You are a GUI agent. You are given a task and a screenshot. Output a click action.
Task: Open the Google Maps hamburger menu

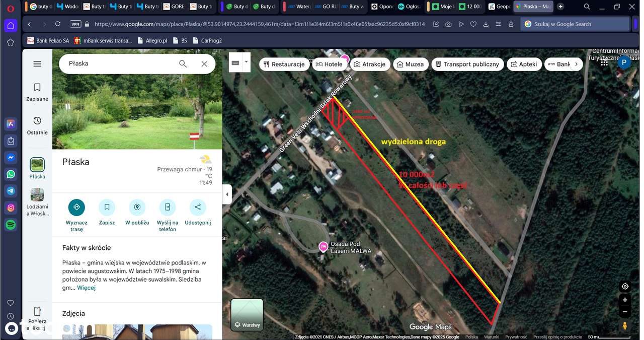click(x=37, y=64)
